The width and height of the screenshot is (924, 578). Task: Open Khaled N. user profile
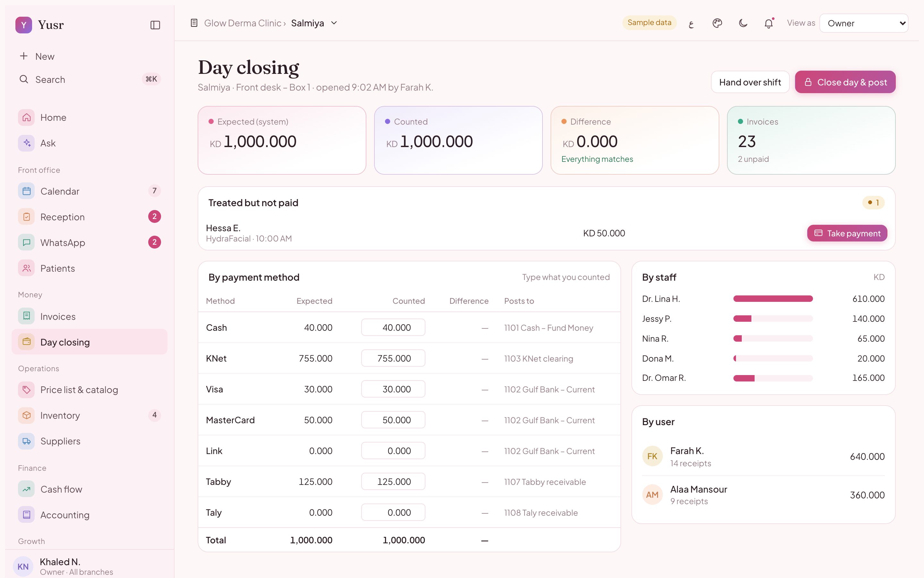tap(89, 566)
